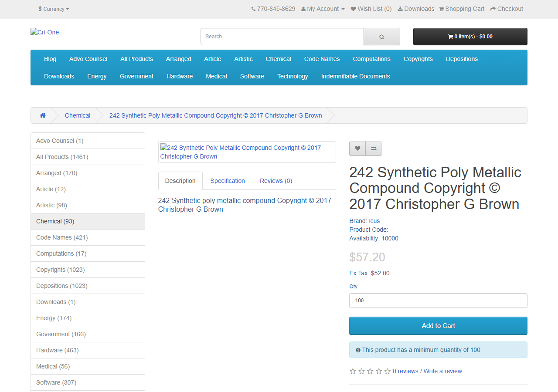The width and height of the screenshot is (558, 392).
Task: Open Article in the navigation bar
Action: tap(213, 59)
